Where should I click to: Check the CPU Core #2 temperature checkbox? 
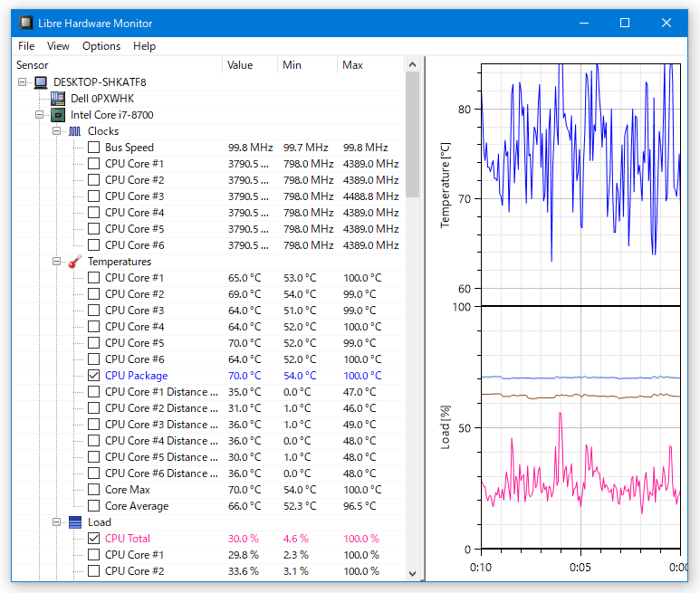94,294
